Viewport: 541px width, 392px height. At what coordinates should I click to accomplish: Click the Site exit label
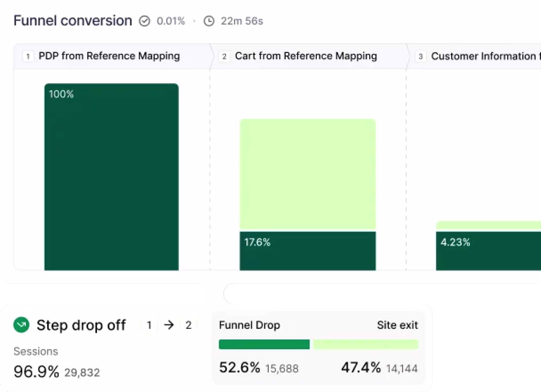[x=397, y=325]
